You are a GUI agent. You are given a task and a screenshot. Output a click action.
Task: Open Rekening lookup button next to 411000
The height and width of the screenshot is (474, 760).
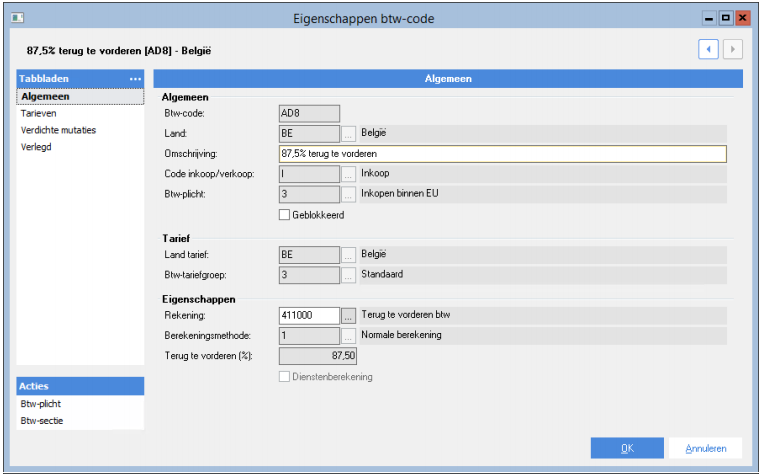pyautogui.click(x=348, y=316)
